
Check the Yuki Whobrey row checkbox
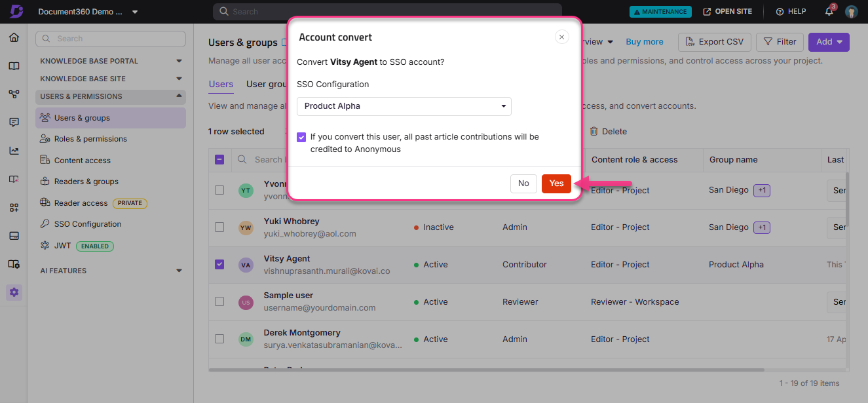point(219,227)
